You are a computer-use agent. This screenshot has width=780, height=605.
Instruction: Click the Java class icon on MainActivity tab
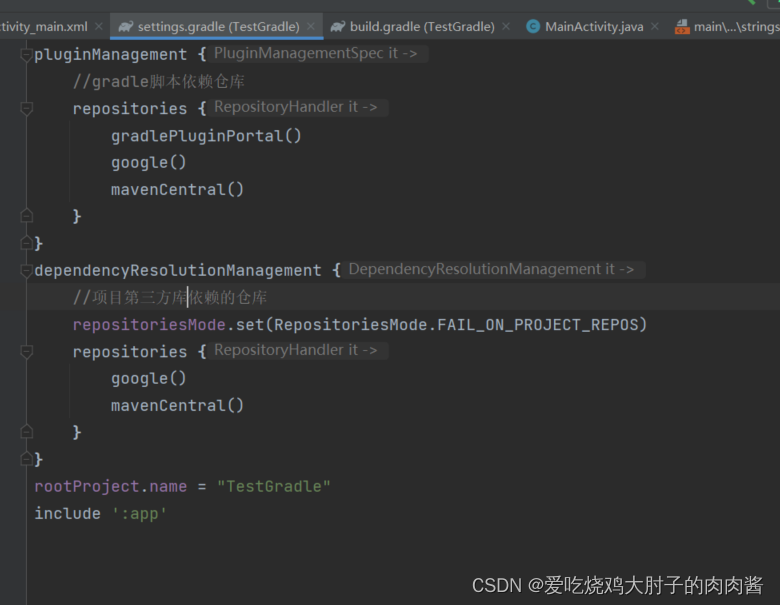pos(533,27)
